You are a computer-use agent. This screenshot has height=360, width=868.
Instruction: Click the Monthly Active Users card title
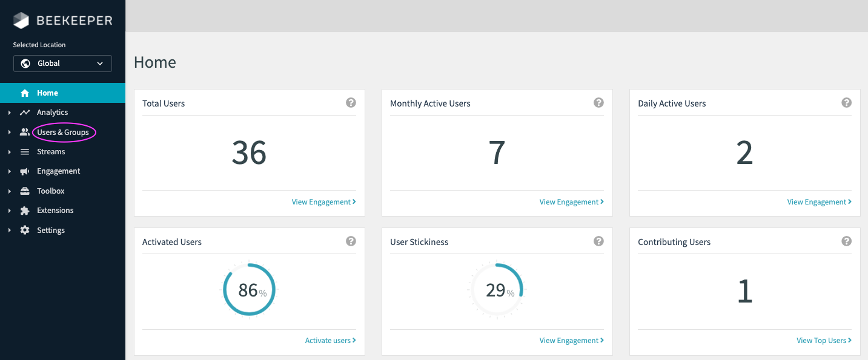click(430, 103)
